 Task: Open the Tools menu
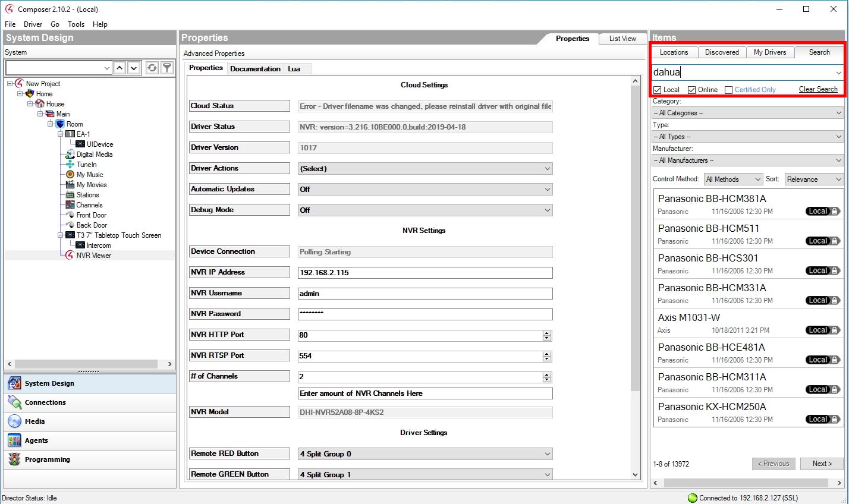tap(76, 24)
